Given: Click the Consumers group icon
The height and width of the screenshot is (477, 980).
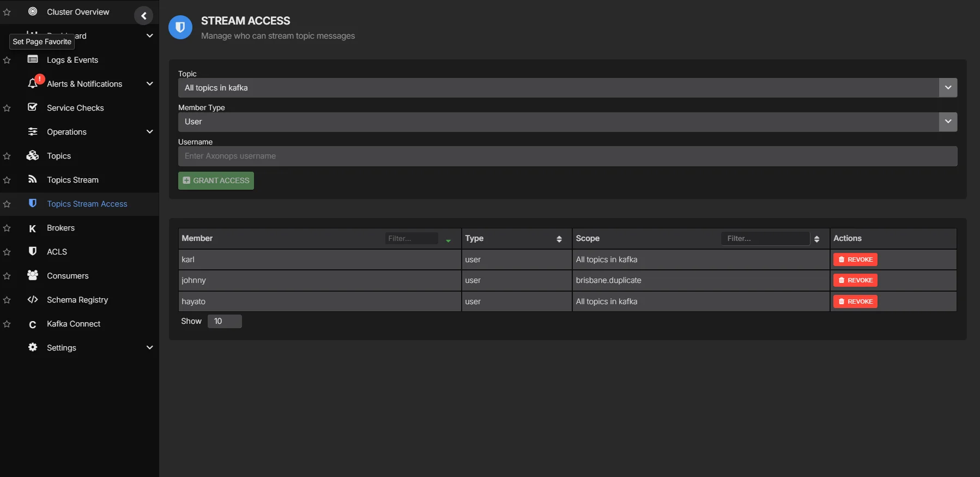Looking at the screenshot, I should pyautogui.click(x=33, y=275).
